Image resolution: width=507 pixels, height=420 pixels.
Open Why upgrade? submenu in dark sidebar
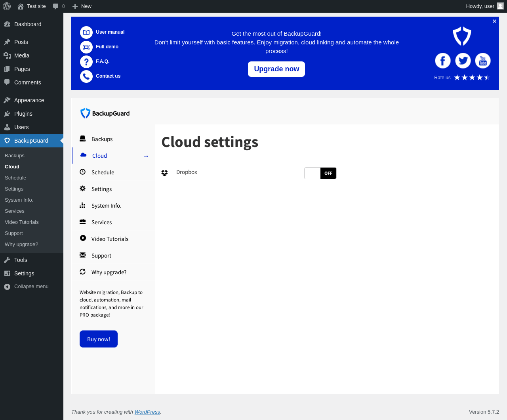[21, 244]
